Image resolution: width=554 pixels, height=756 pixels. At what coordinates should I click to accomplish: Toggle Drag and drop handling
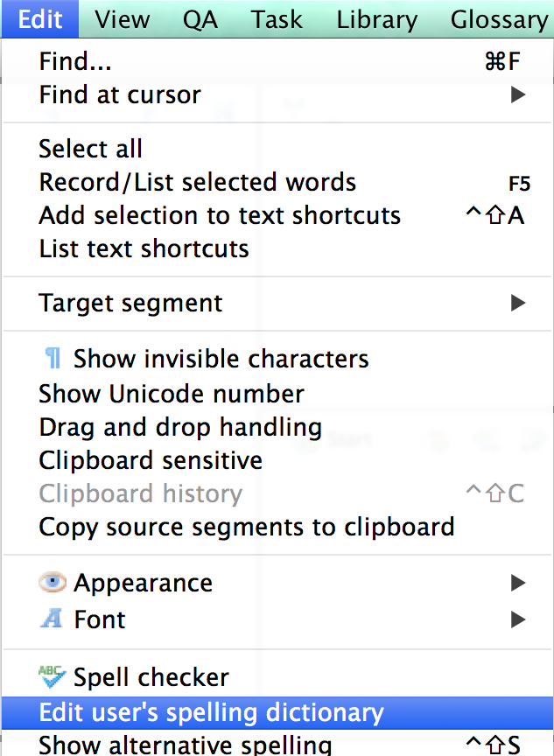pyautogui.click(x=180, y=428)
